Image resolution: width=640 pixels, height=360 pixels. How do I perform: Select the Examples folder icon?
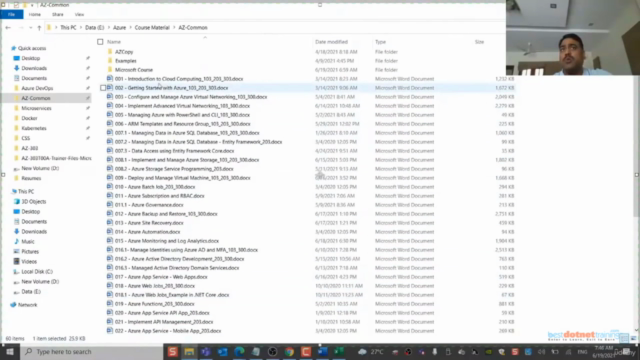110,61
